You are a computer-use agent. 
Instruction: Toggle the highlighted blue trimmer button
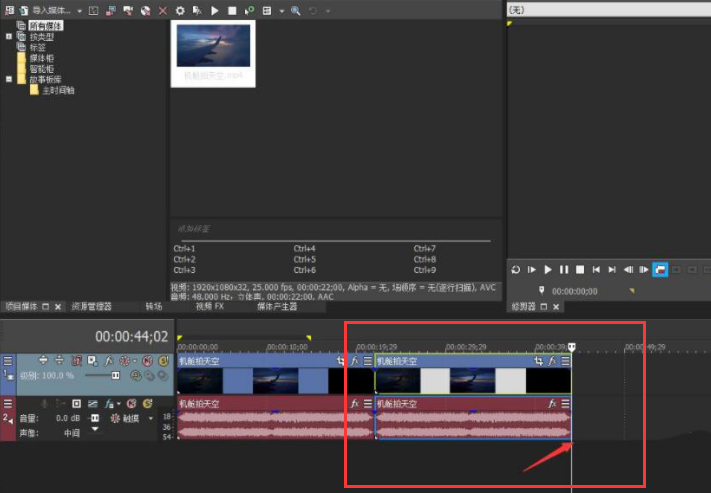coord(660,270)
